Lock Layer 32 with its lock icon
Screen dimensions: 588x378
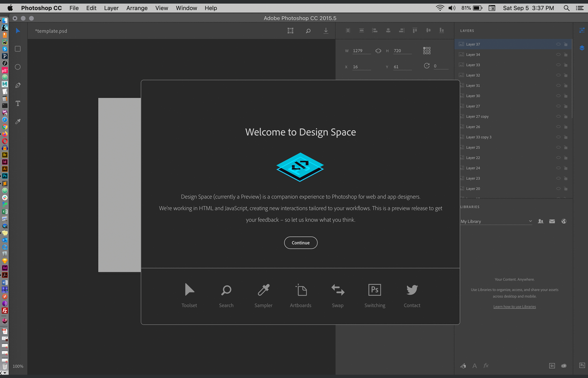pos(566,75)
